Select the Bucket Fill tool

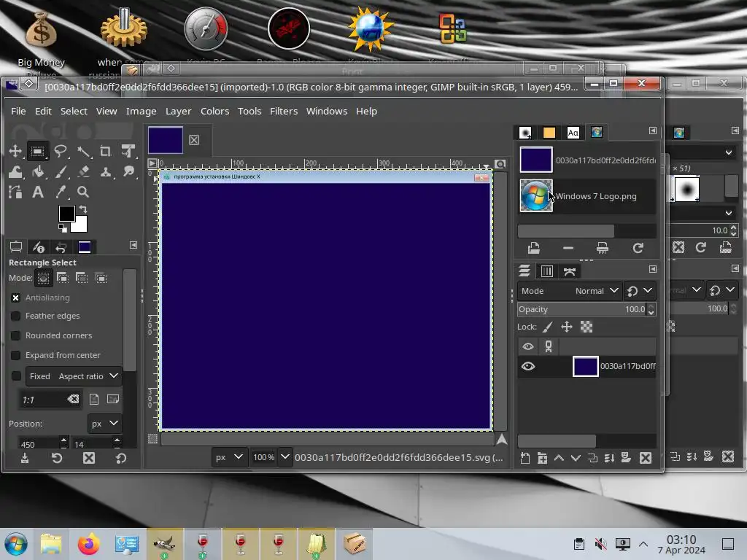coord(38,172)
